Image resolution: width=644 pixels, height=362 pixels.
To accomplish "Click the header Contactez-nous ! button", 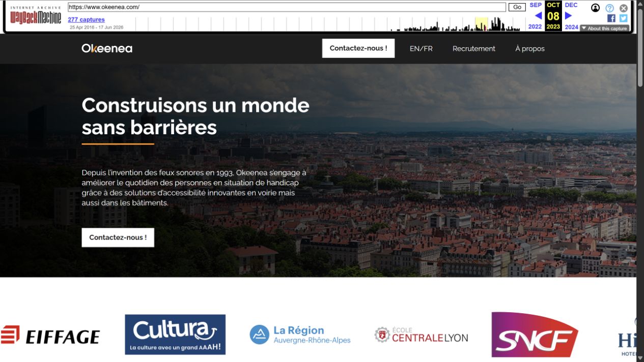I will click(x=358, y=48).
